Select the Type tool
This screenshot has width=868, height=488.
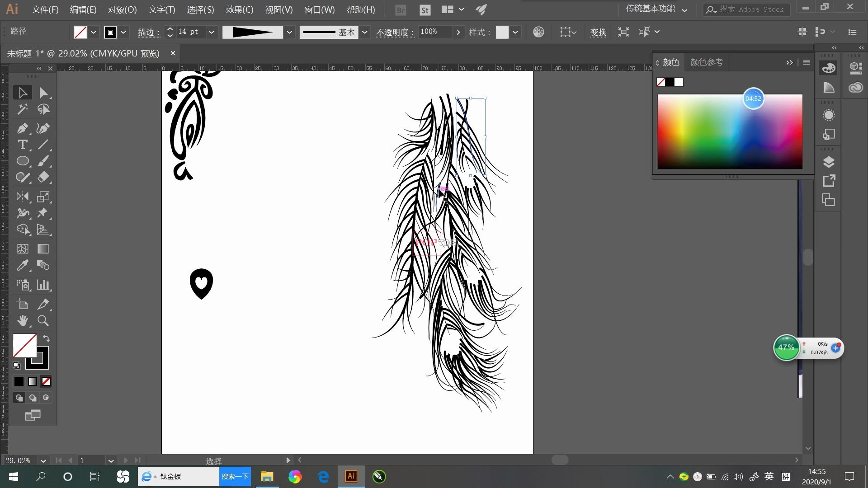[x=22, y=145]
